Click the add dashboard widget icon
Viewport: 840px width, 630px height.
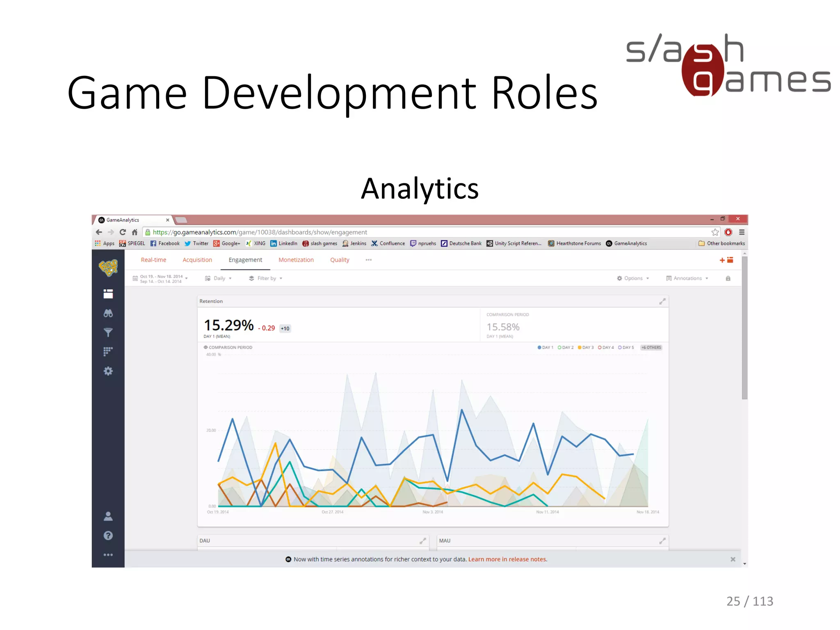click(726, 260)
